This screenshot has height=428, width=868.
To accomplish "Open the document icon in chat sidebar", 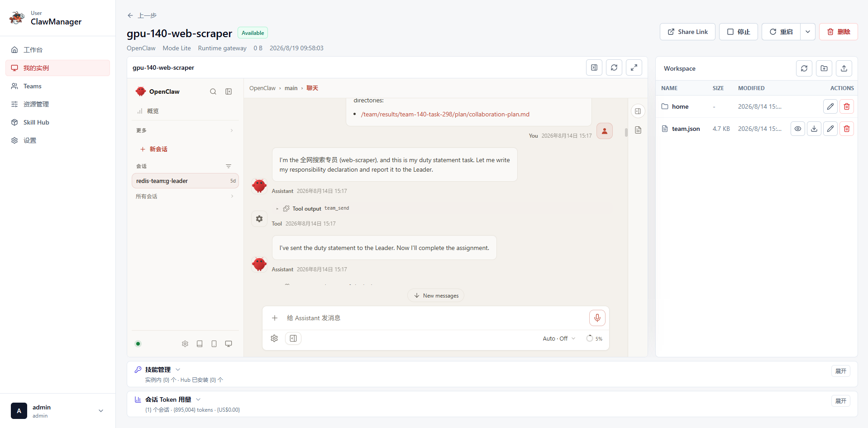I will (638, 130).
